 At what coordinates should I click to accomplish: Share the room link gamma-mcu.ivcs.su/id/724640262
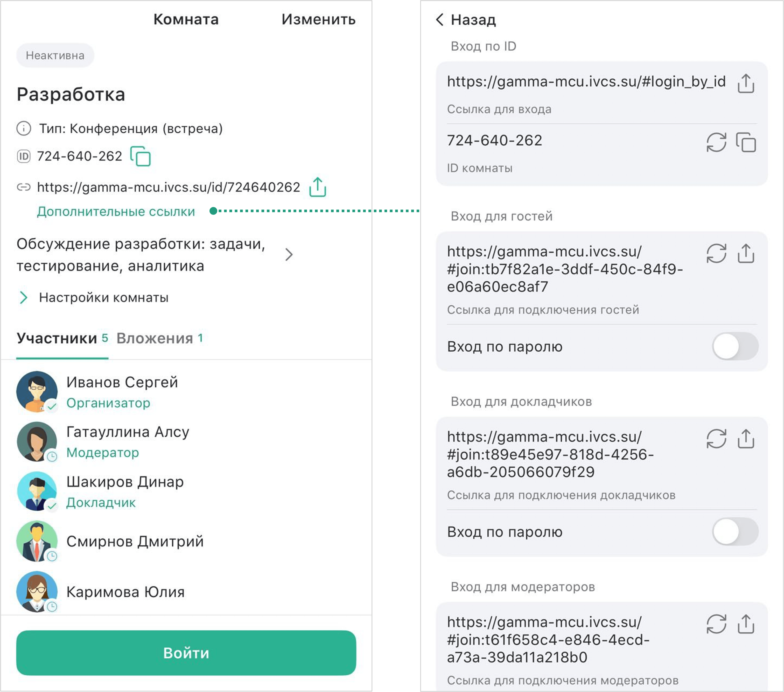[318, 188]
